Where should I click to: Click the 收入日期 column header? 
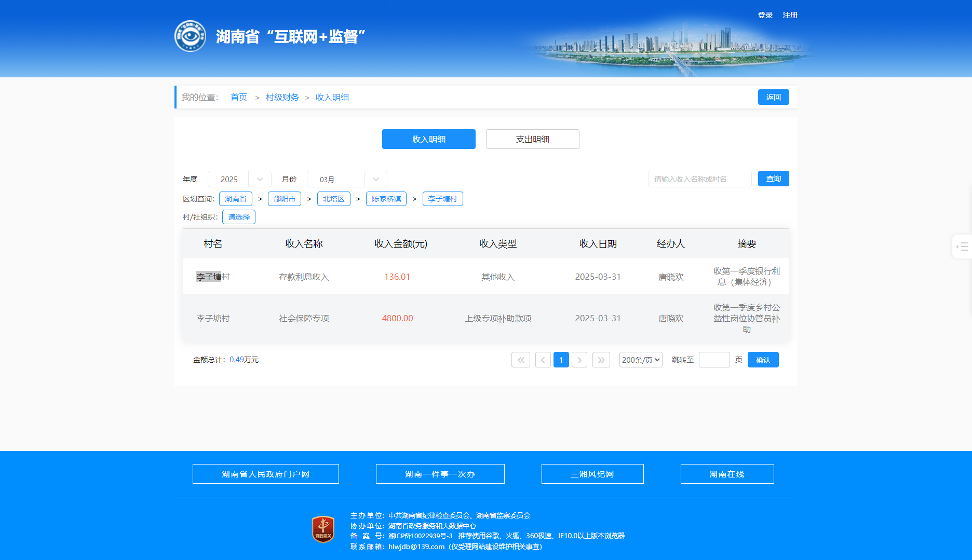pos(598,243)
